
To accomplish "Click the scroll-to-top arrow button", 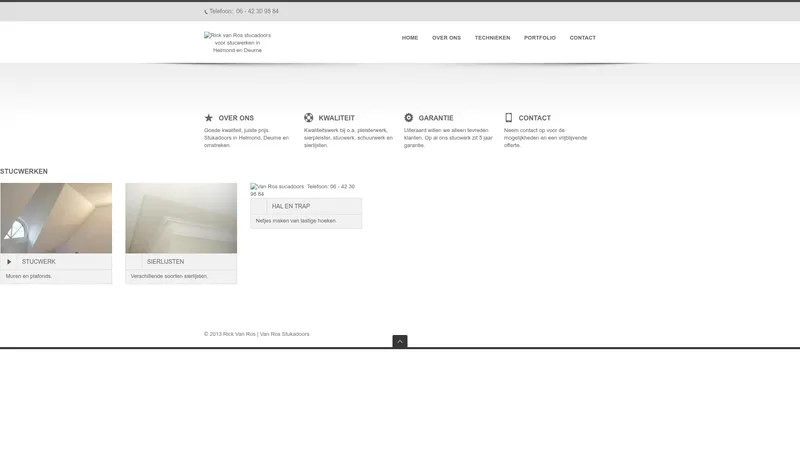I will coord(400,341).
